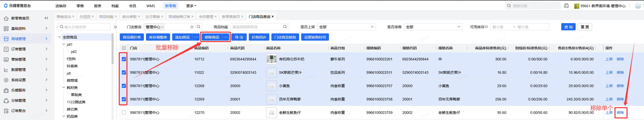Uncheck the row for product code 11022
This screenshot has width=644, height=120.
pyautogui.click(x=124, y=72)
